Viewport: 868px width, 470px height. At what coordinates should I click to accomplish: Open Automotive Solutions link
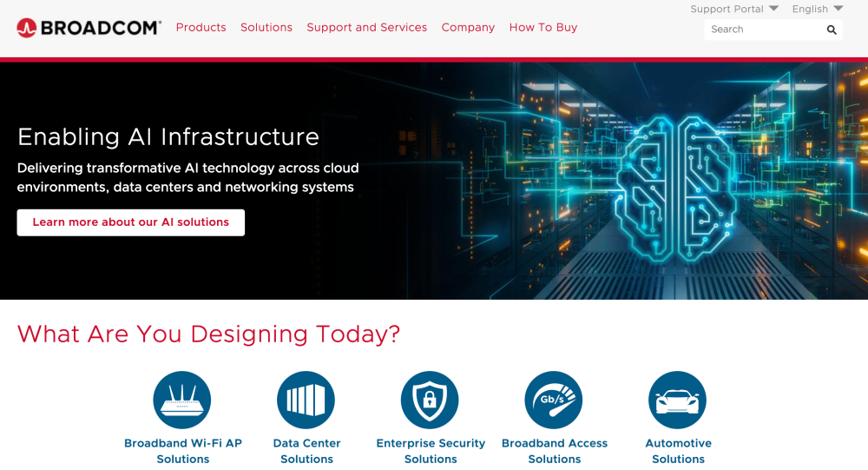(678, 451)
